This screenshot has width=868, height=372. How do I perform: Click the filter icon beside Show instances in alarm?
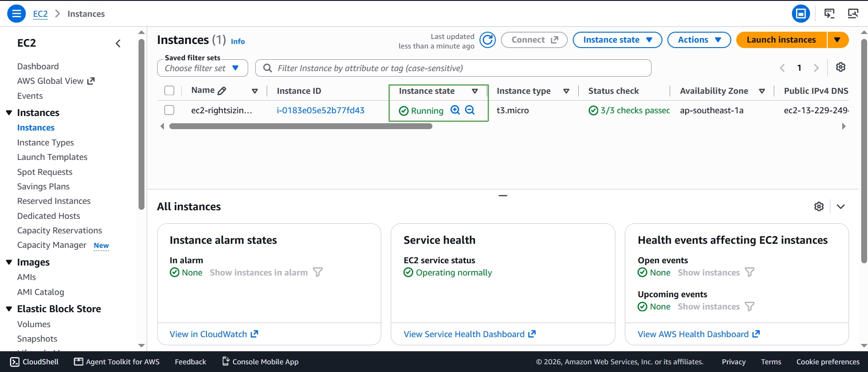pyautogui.click(x=318, y=272)
